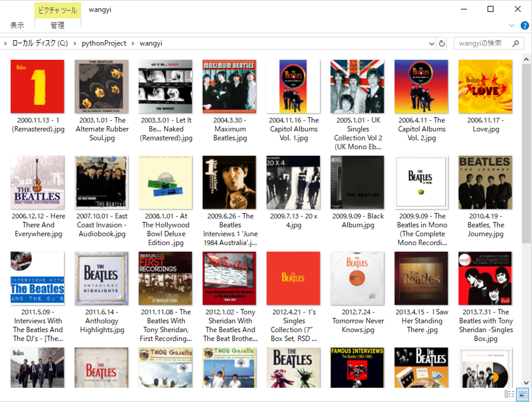Select The Capitol Albums Vol. 1.jpg thumbnail
The width and height of the screenshot is (532, 402).
point(293,86)
